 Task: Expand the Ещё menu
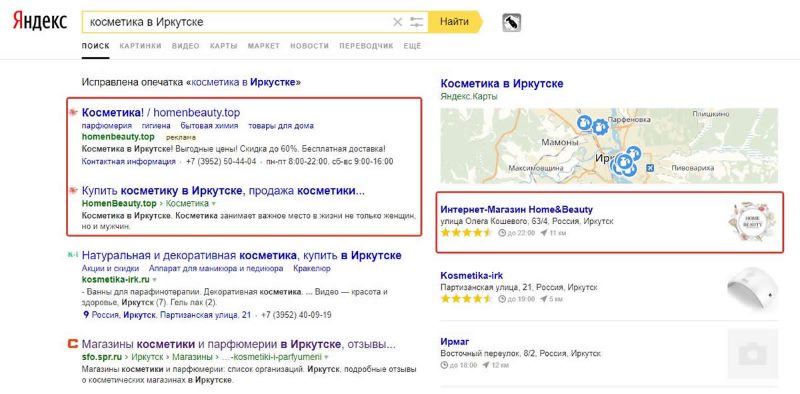412,46
